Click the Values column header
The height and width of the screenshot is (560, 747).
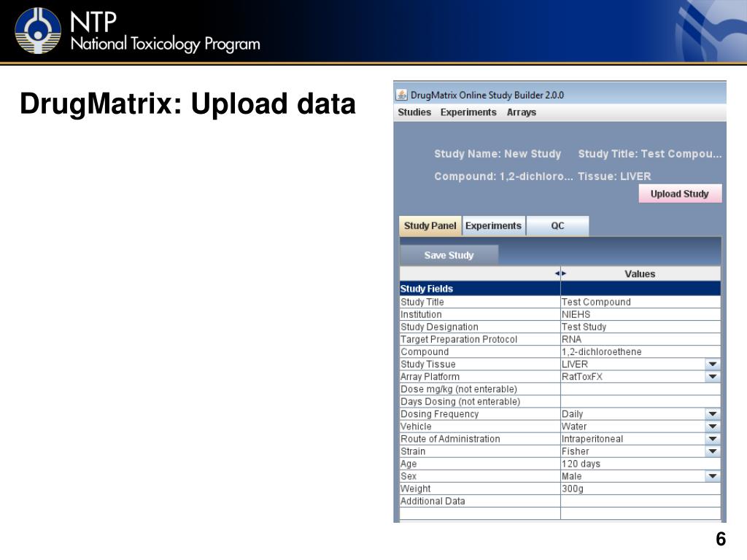[640, 274]
